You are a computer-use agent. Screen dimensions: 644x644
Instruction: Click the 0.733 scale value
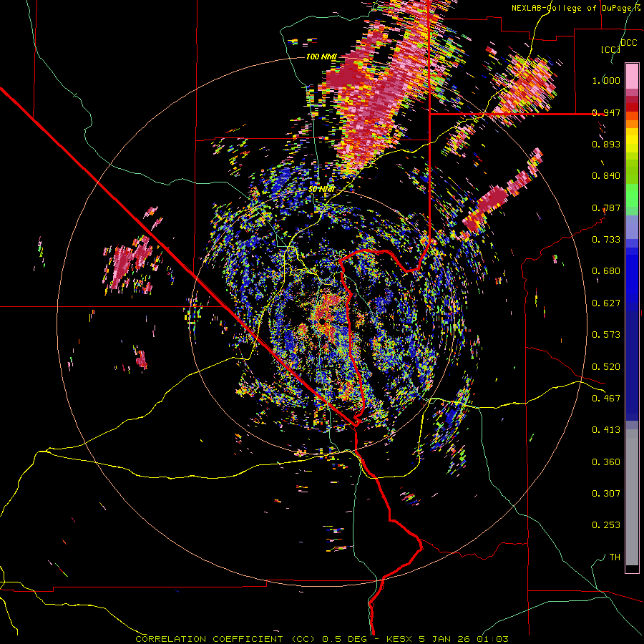coord(606,240)
